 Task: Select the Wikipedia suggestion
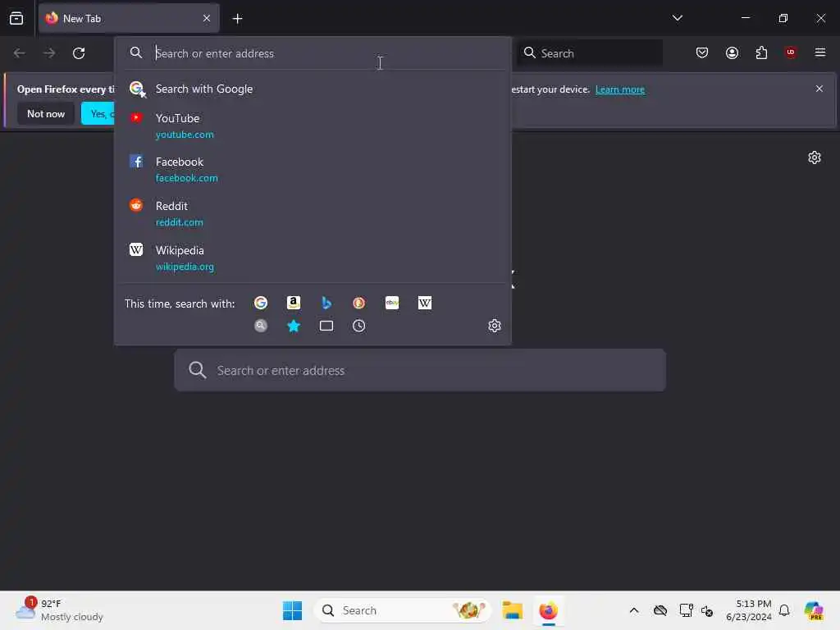313,258
